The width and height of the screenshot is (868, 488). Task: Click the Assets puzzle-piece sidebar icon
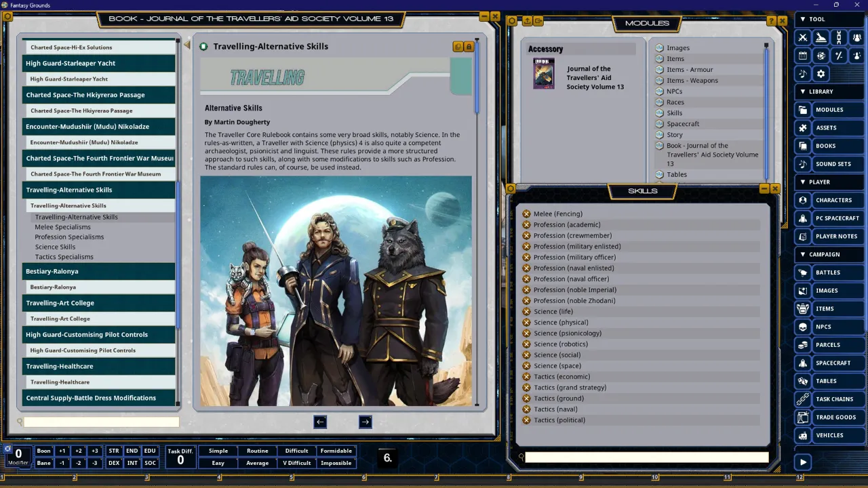point(803,127)
